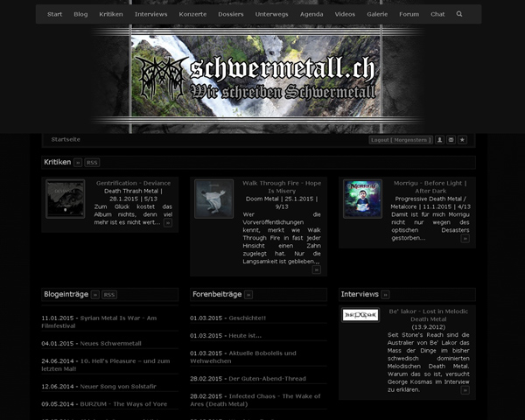
Task: Click Logout [ Morgenstern ] button
Action: click(401, 140)
